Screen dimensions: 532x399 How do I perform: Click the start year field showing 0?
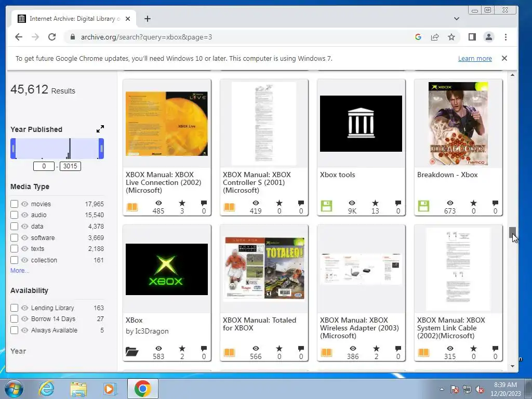44,166
